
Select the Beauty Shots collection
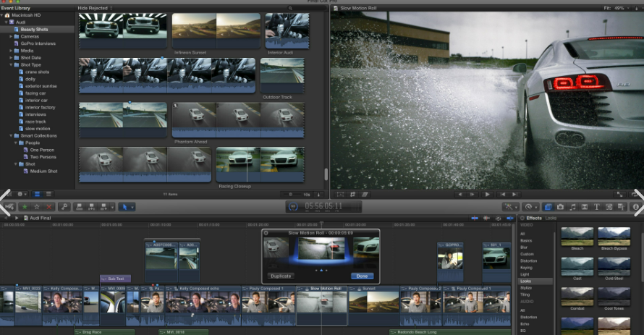[37, 30]
